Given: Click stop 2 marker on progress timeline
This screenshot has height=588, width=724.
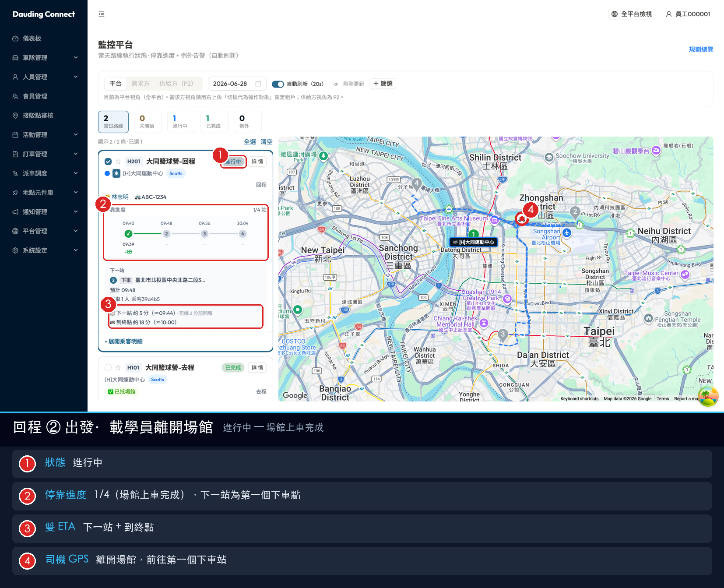Looking at the screenshot, I should [x=166, y=234].
